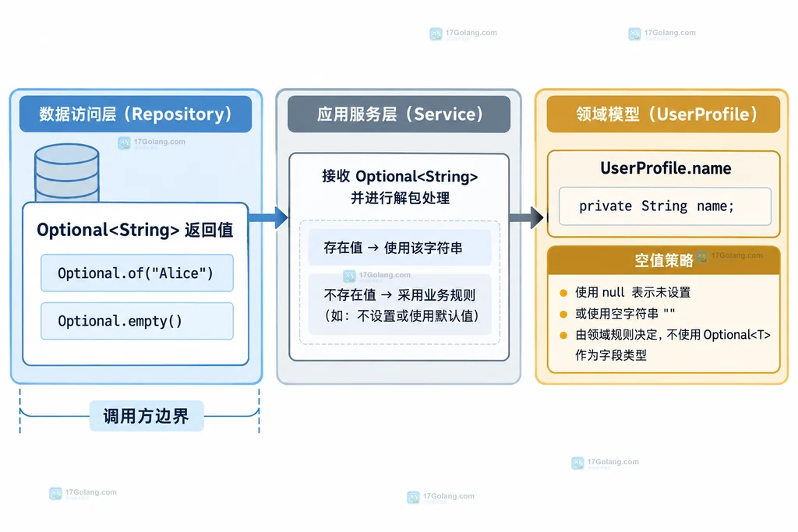Click the 并进行解包处理 text line

click(x=400, y=198)
